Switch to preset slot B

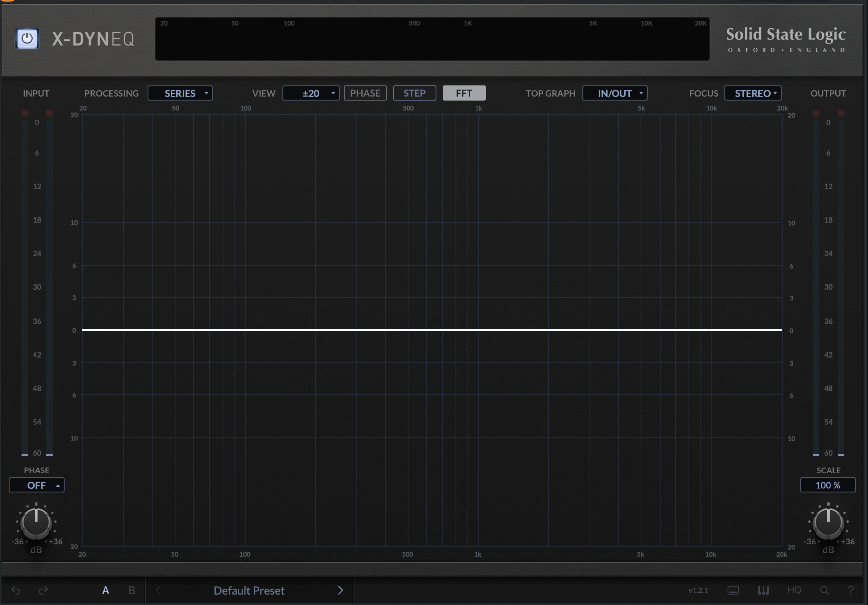pos(132,591)
